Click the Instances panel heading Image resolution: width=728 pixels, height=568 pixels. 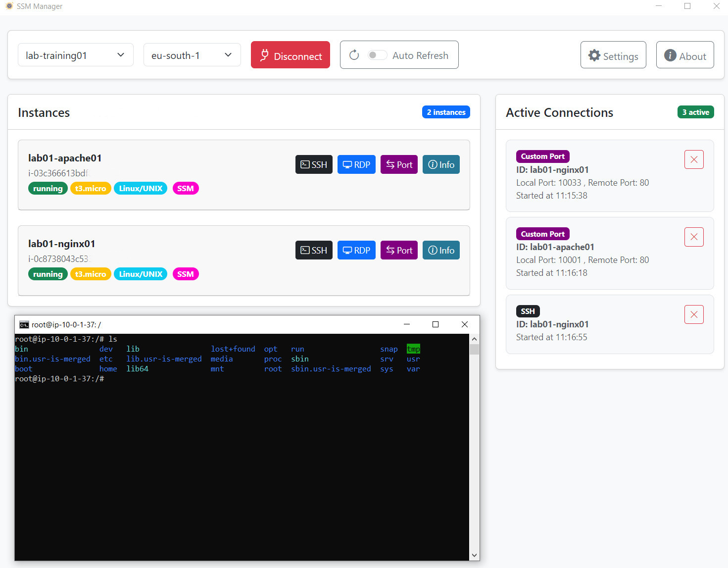coord(44,112)
